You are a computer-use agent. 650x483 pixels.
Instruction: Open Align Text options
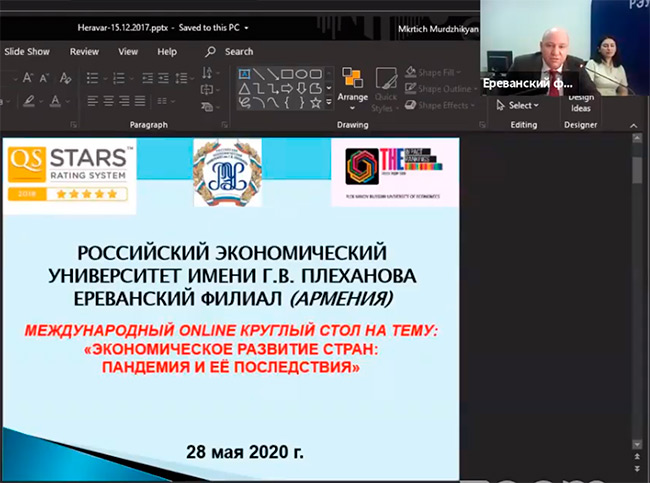pyautogui.click(x=210, y=90)
